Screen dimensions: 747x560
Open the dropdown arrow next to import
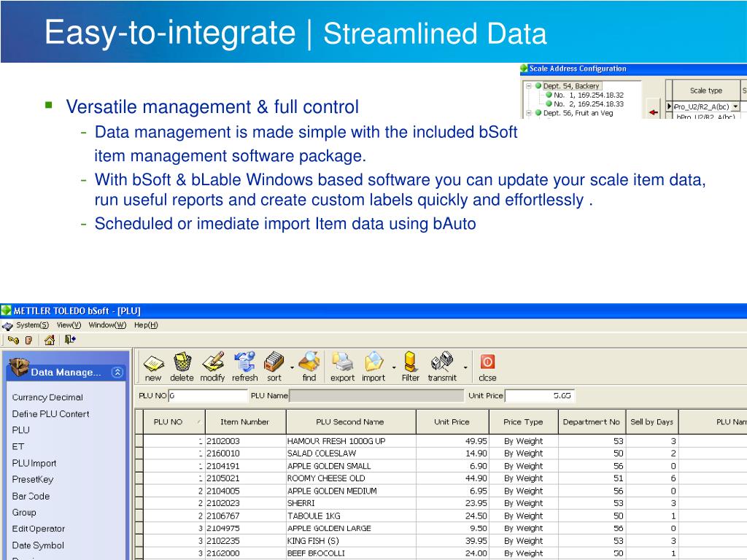tap(393, 367)
